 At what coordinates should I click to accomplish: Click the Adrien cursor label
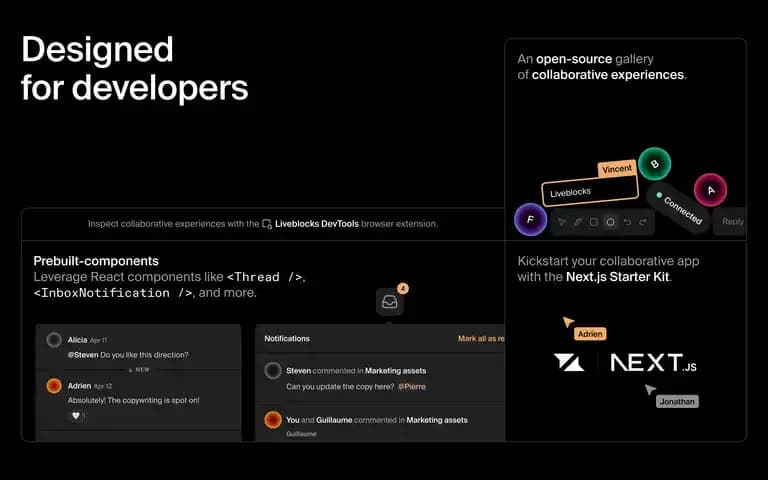pos(590,334)
